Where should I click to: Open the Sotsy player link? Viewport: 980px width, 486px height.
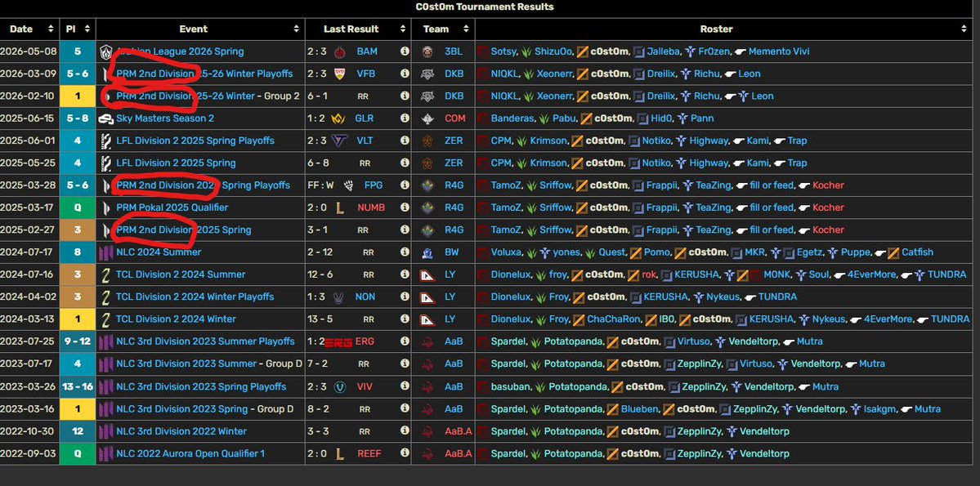(x=504, y=51)
